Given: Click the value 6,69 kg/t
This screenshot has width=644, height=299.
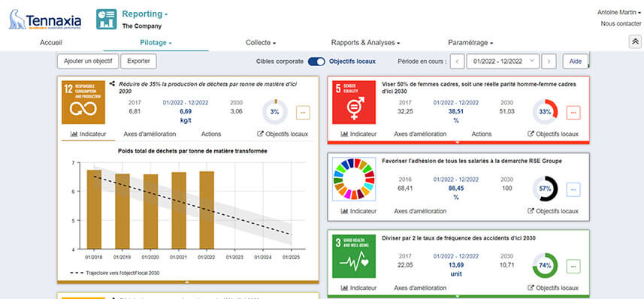Looking at the screenshot, I should pos(186,116).
